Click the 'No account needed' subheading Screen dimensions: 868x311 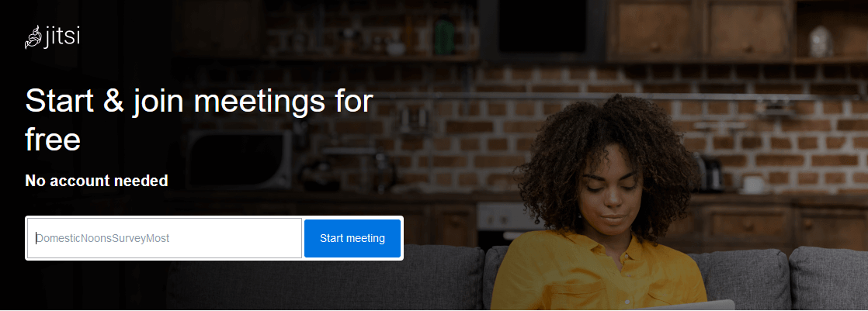tap(96, 181)
